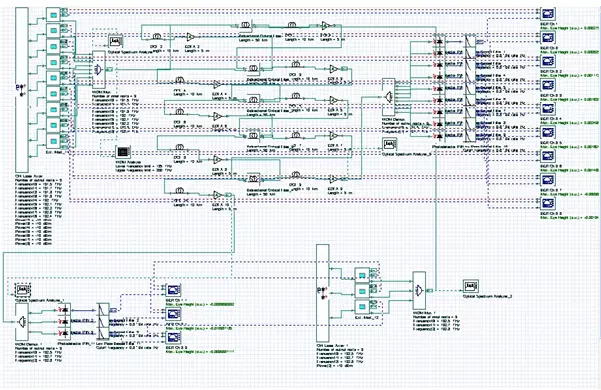Image resolution: width=601 pixels, height=390 pixels.
Task: Open the second BER Analyzer from the top right
Action: tap(547, 38)
